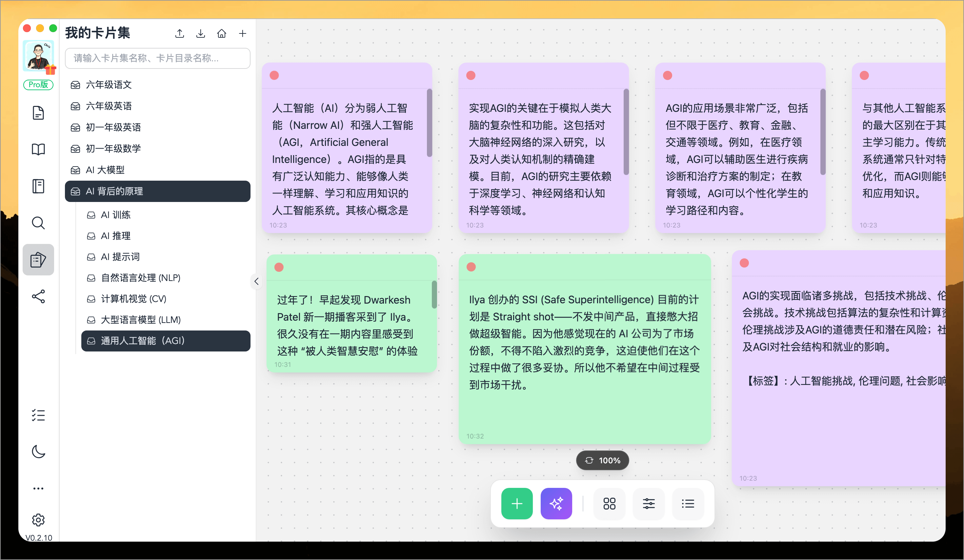Collapse the sidebar with the left chevron

pos(256,282)
